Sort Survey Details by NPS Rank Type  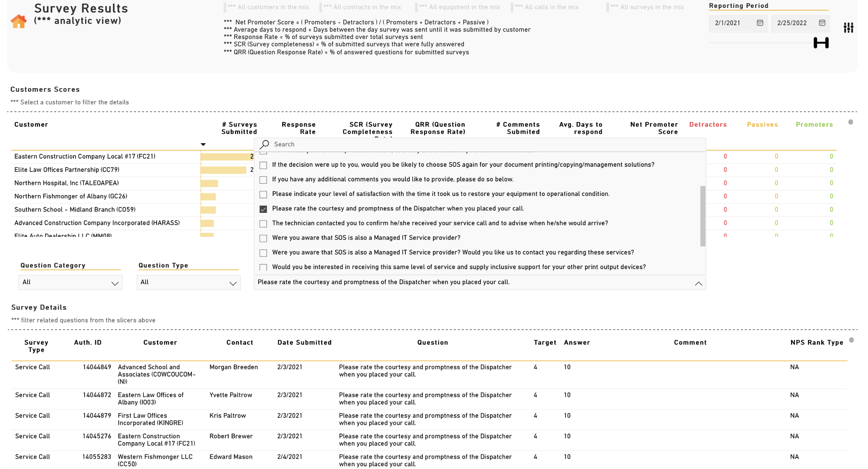coord(817,342)
